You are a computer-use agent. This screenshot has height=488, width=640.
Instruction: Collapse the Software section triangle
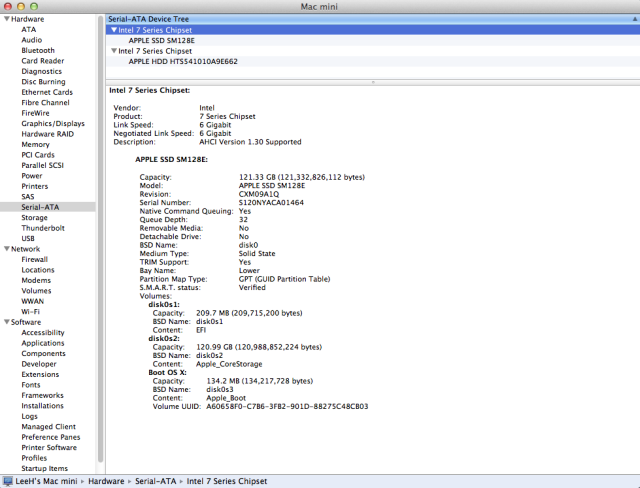tap(7, 322)
